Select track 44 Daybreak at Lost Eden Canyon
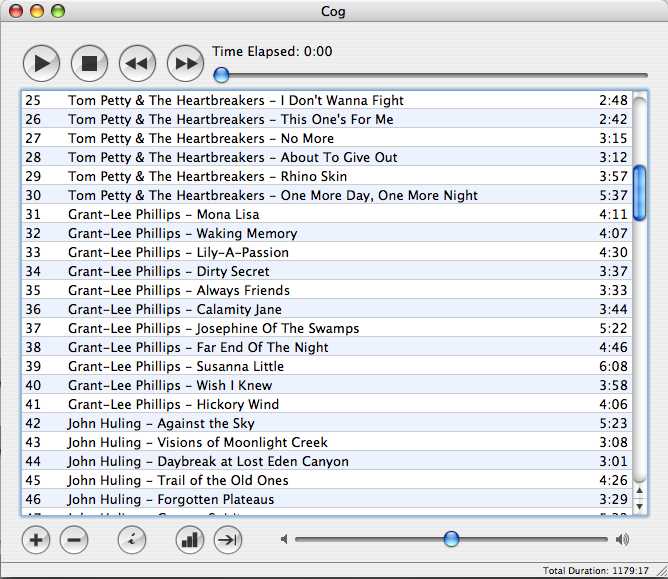This screenshot has width=668, height=579. (327, 461)
